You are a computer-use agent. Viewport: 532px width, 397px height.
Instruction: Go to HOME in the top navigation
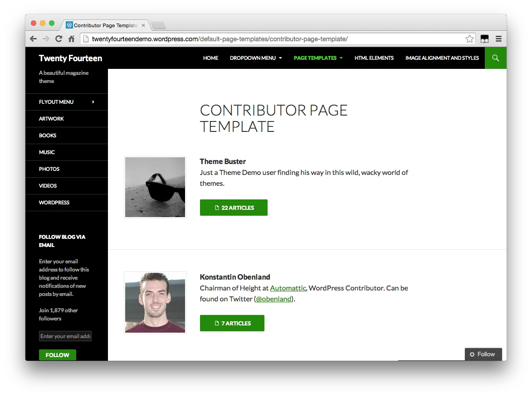click(211, 58)
